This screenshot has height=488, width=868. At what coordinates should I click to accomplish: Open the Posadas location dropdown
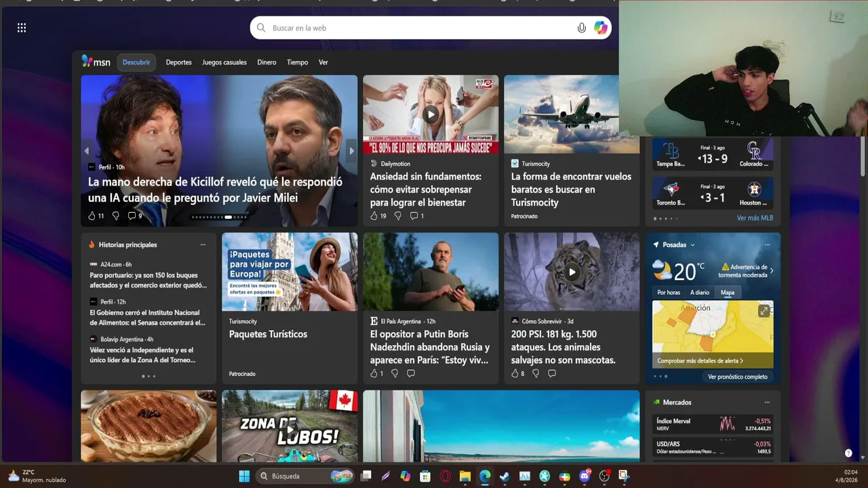[x=679, y=245]
